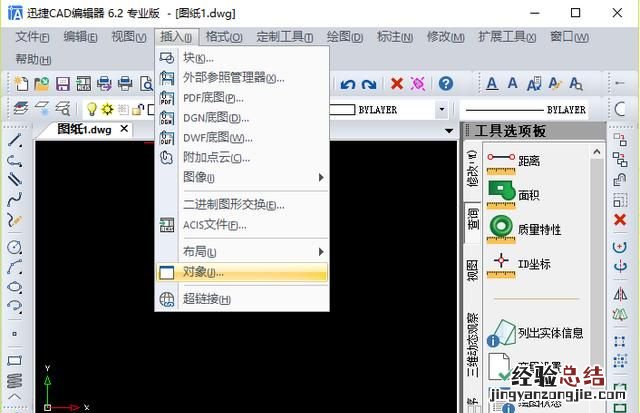Choose ACIS文件 menu entry

pyautogui.click(x=242, y=224)
